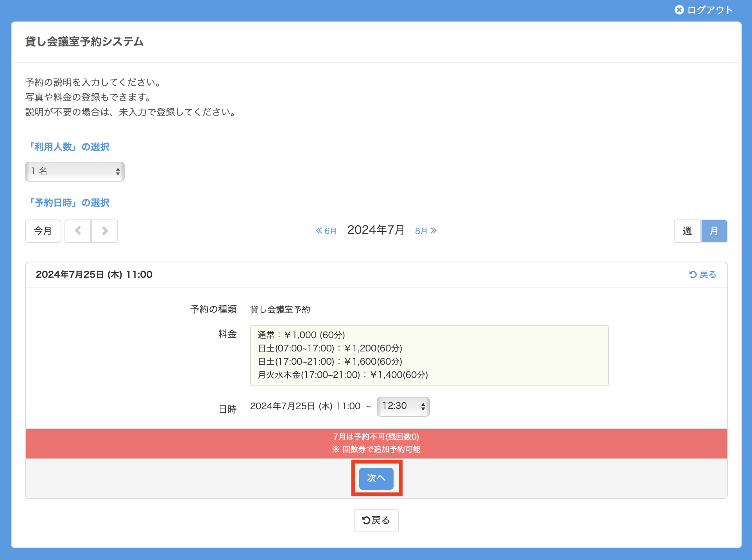Click 月火水木金(17:00~21:00) ¥1,400 price line
752x560 pixels.
(x=343, y=375)
